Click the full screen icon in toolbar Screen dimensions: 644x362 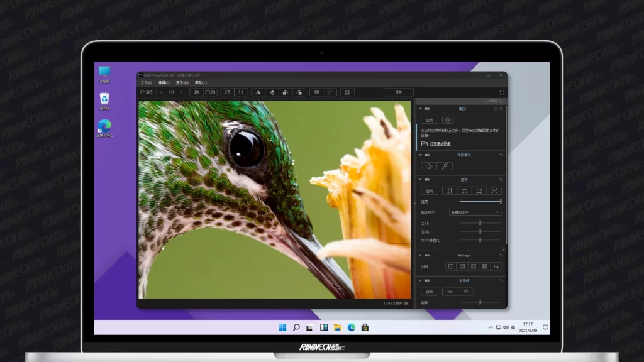pos(501,92)
